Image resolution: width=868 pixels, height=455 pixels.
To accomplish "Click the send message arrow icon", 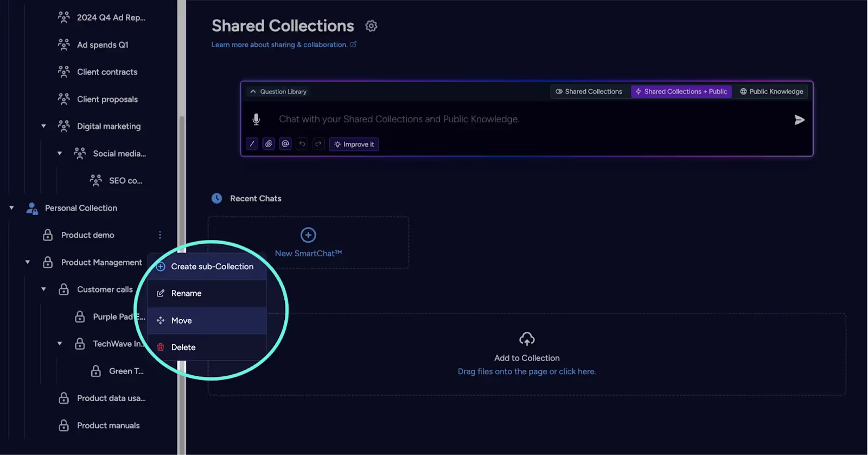I will (799, 120).
